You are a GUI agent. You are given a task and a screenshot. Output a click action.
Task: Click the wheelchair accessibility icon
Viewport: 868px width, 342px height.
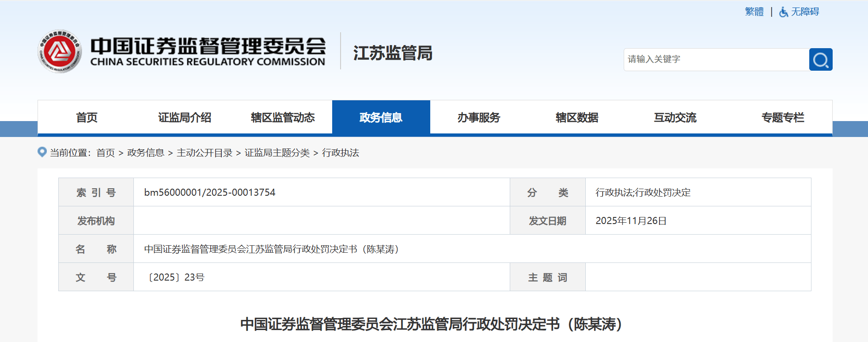(784, 12)
